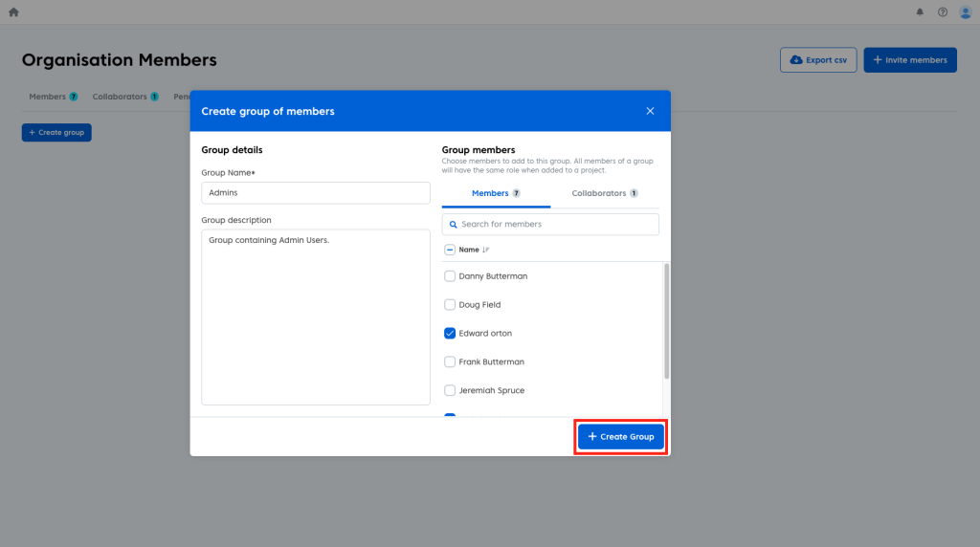The width and height of the screenshot is (980, 547).
Task: Tick the Danny Butterman checkbox
Action: tap(450, 276)
